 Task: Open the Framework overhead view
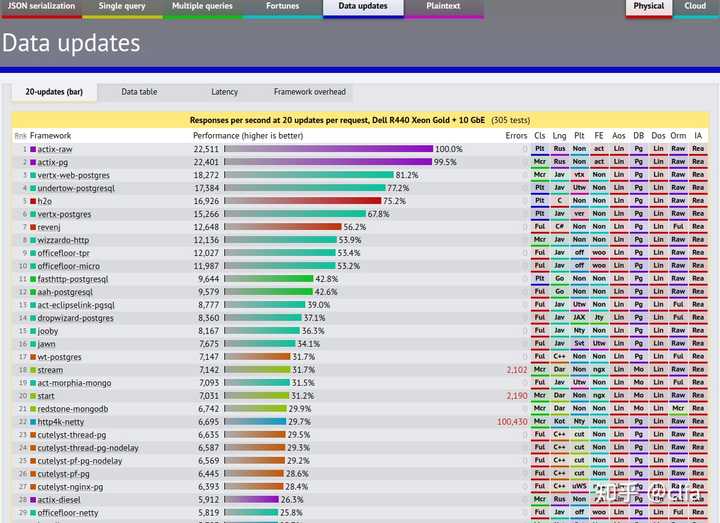(x=309, y=92)
